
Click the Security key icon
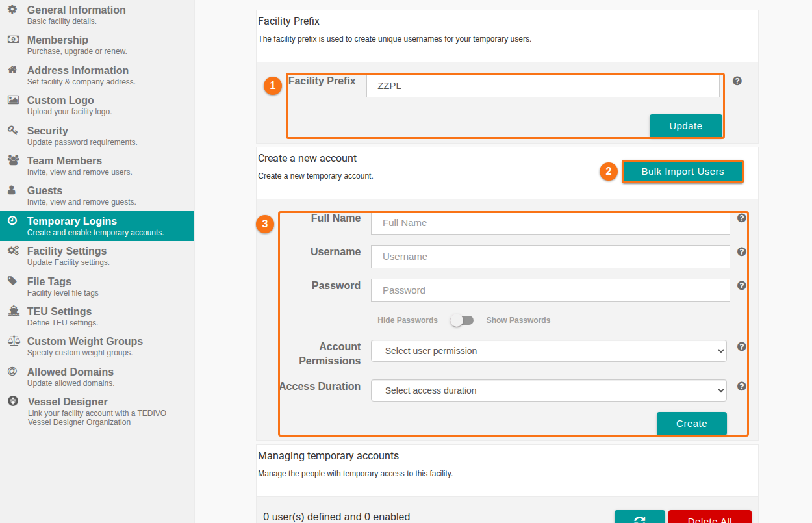pos(12,131)
